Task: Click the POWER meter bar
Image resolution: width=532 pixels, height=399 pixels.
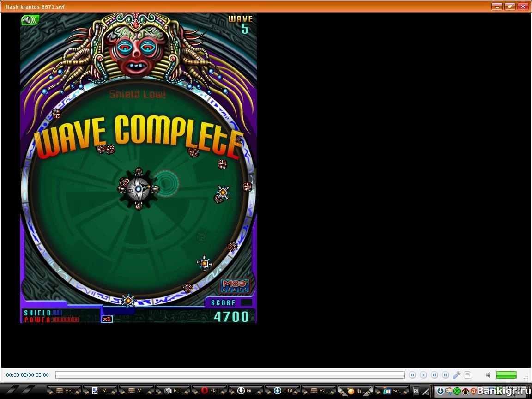Action: (x=65, y=320)
